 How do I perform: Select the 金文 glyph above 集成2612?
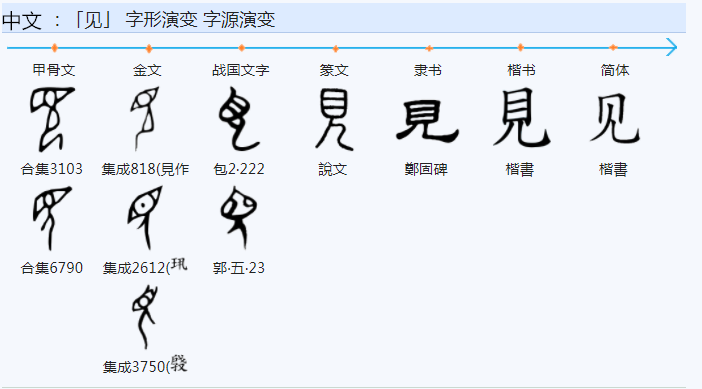point(145,218)
